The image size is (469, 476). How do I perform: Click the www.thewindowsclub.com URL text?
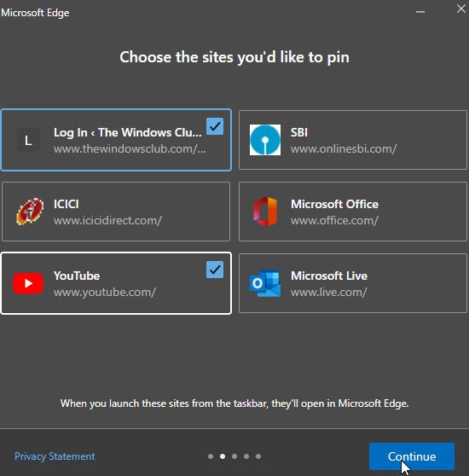[x=130, y=148]
